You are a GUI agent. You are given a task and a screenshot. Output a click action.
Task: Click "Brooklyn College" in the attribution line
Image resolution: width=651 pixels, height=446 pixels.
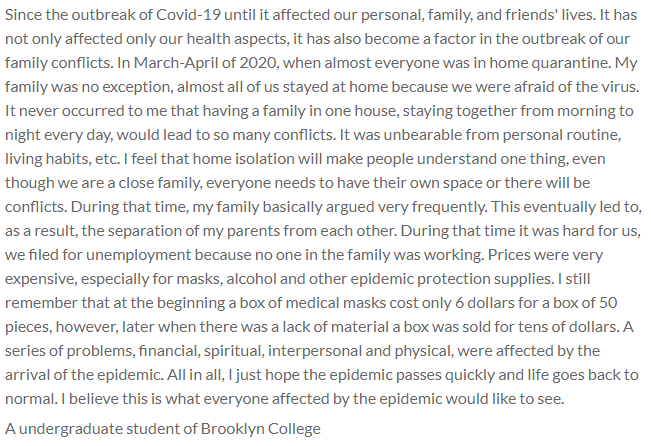261,430
